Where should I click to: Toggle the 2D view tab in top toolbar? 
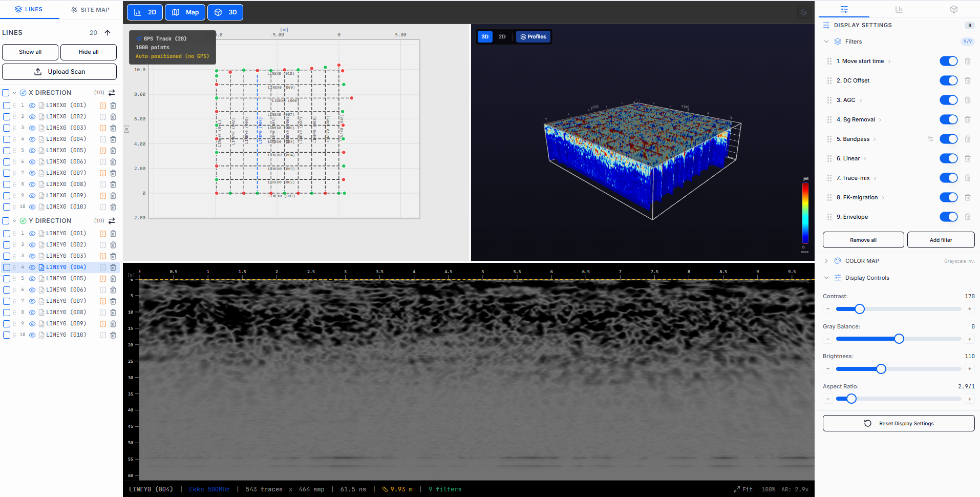pos(145,12)
